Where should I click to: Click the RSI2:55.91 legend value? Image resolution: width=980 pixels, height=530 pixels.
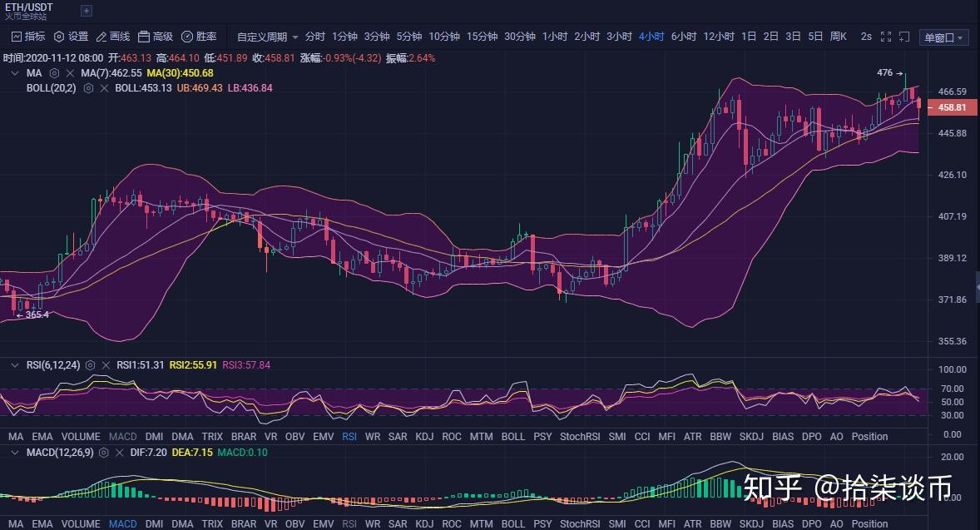(193, 365)
